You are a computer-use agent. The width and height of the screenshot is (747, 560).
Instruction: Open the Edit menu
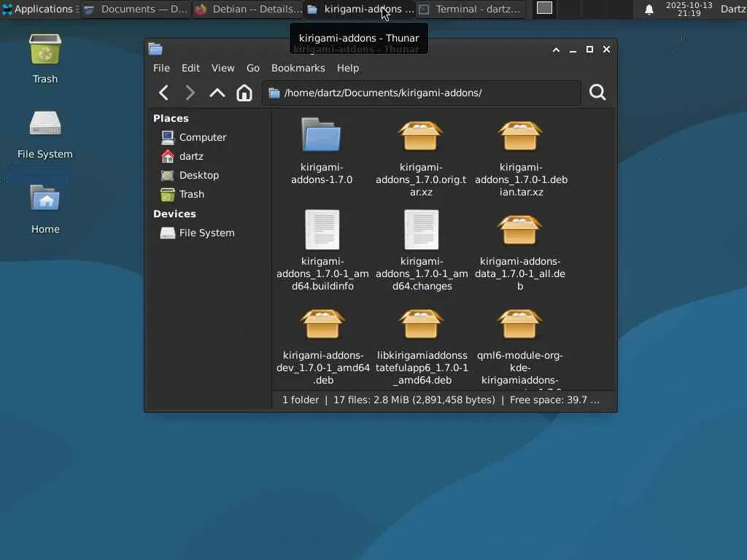coord(190,68)
